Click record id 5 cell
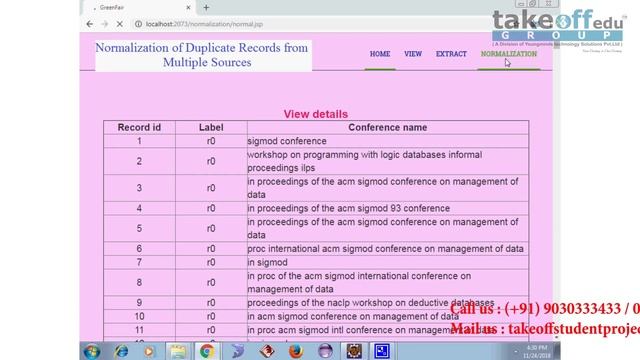The height and width of the screenshot is (360, 640). [139, 228]
